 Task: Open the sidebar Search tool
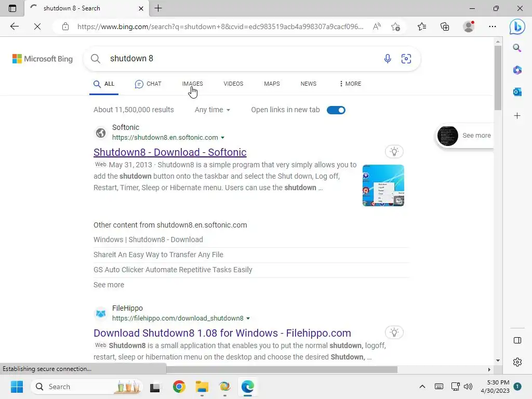point(517,48)
